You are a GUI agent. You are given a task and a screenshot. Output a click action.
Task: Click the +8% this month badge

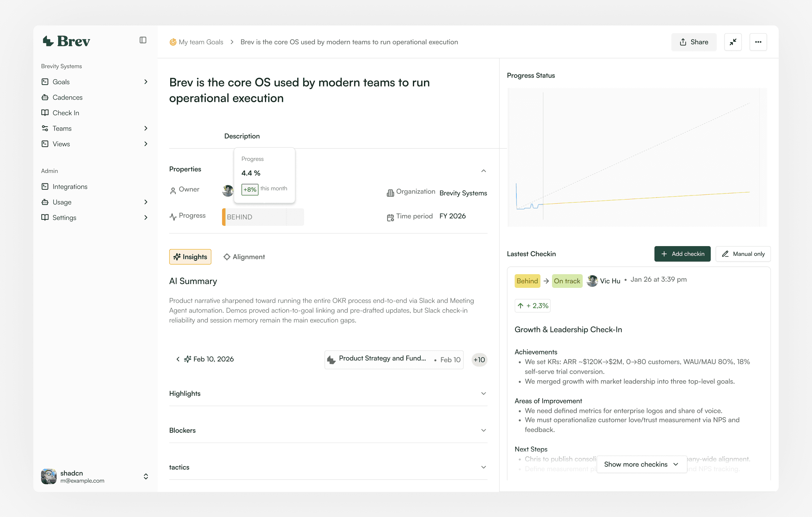tap(250, 189)
